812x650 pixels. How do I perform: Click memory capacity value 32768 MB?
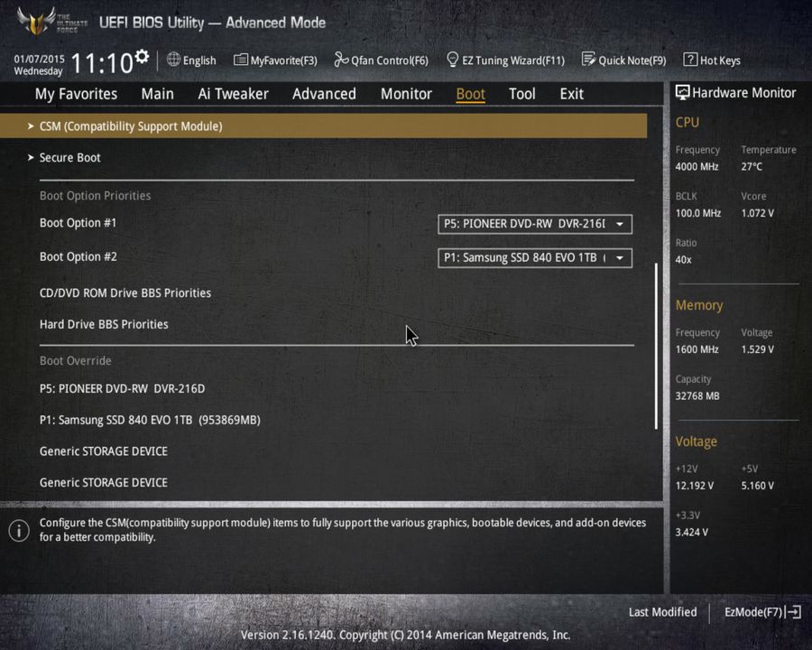tap(697, 396)
